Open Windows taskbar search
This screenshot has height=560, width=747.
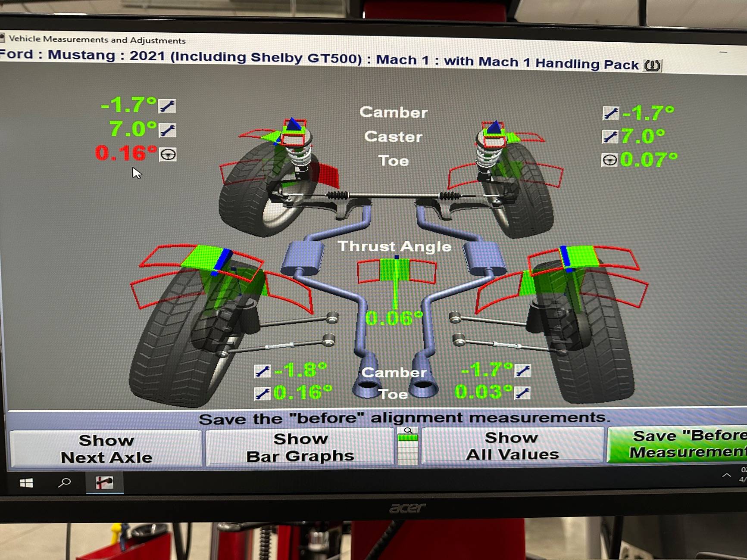(x=65, y=482)
